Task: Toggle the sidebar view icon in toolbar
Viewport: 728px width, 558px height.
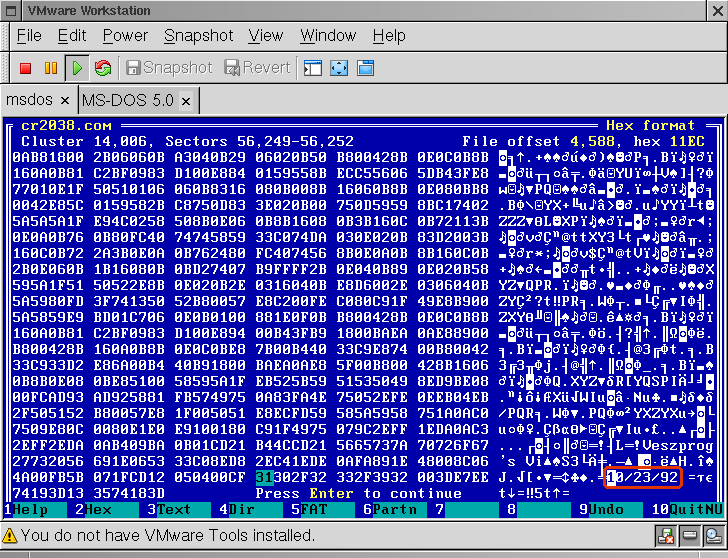Action: 313,68
